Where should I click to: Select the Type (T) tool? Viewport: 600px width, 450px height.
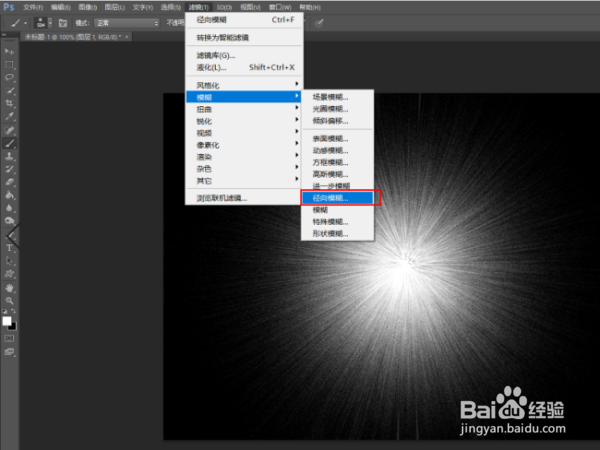(9, 248)
